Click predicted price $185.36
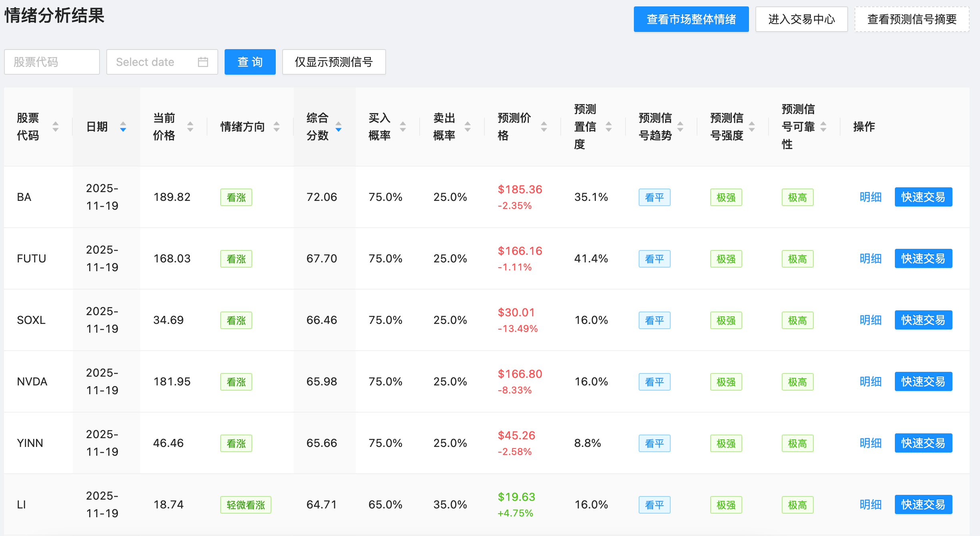 pos(520,189)
